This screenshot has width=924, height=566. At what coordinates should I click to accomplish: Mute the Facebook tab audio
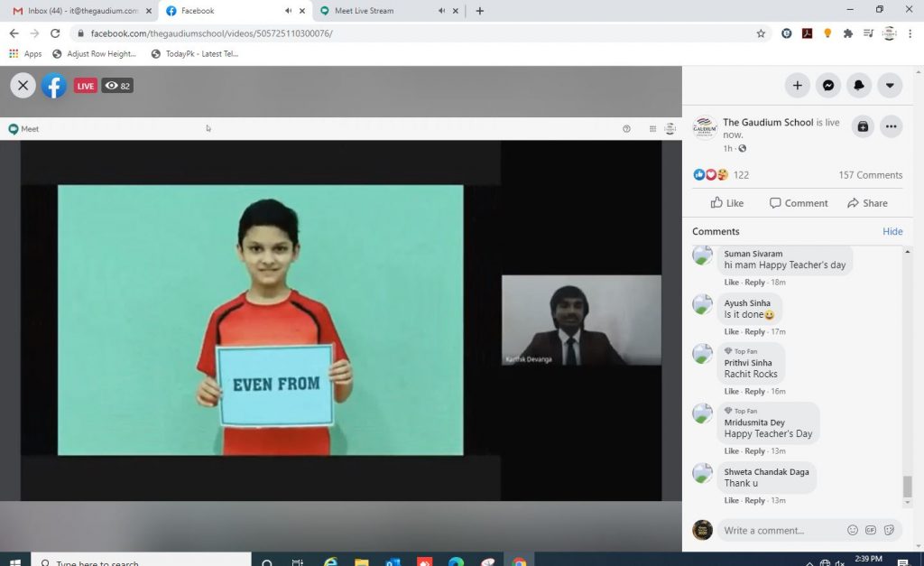[288, 11]
